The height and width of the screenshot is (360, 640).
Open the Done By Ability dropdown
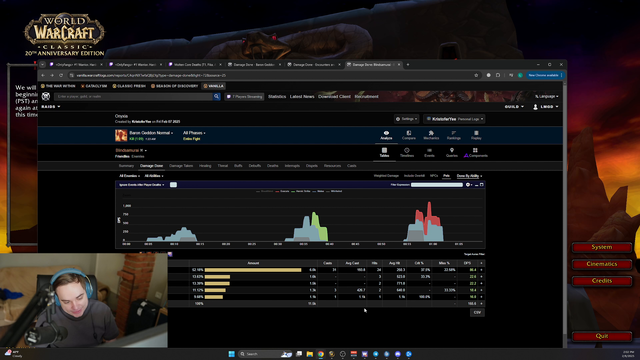[469, 176]
